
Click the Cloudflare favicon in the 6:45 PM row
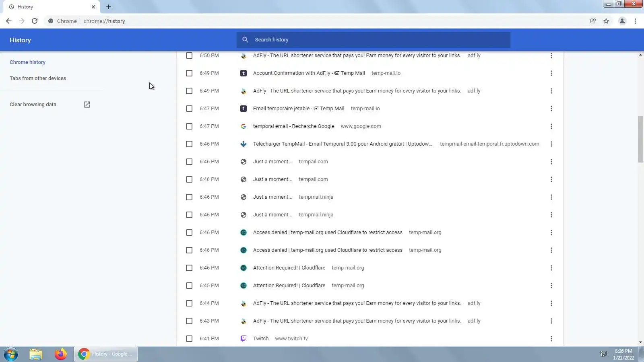pos(244,286)
